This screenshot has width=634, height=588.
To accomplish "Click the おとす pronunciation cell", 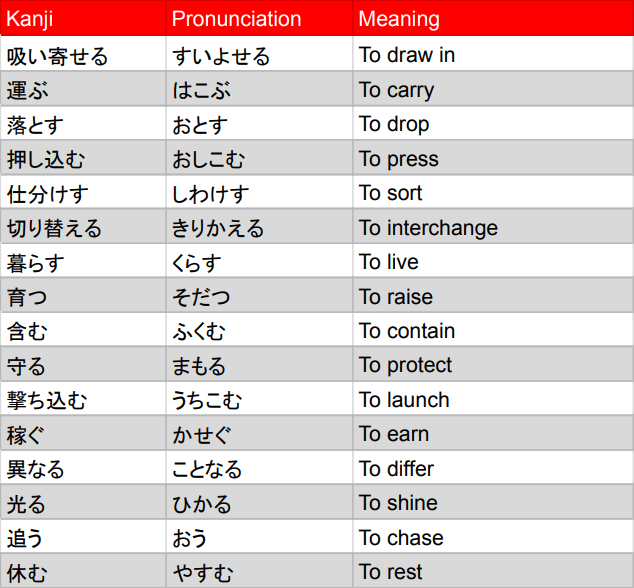I will (200, 125).
